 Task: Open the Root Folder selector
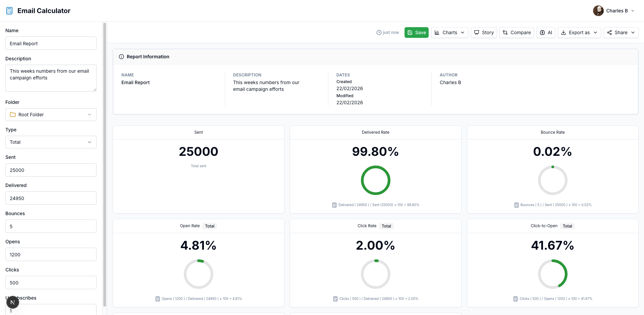pos(51,114)
